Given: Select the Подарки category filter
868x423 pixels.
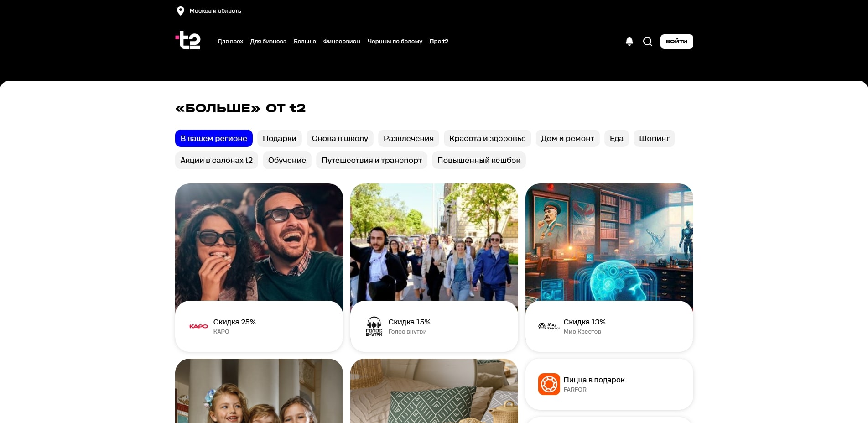Looking at the screenshot, I should pyautogui.click(x=279, y=138).
